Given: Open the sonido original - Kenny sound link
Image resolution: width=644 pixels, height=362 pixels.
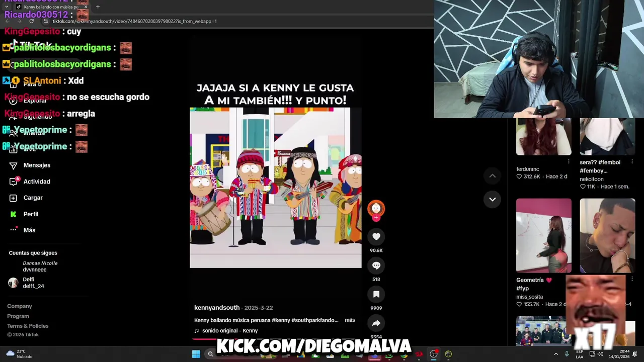Looking at the screenshot, I should tap(230, 331).
